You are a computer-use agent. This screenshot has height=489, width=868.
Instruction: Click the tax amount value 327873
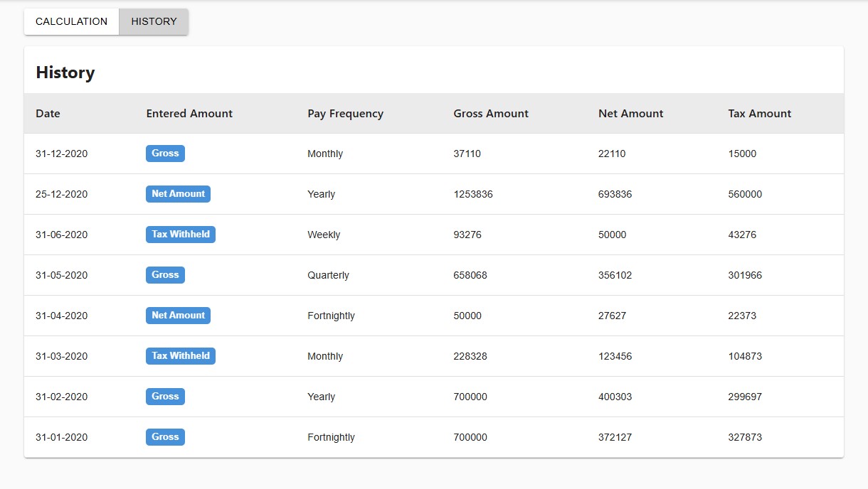click(745, 438)
